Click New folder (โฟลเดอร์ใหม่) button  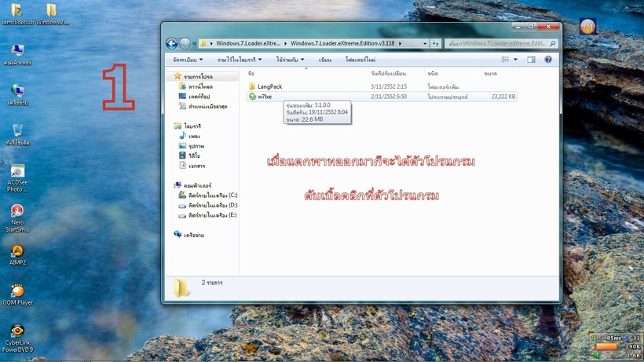click(x=360, y=60)
